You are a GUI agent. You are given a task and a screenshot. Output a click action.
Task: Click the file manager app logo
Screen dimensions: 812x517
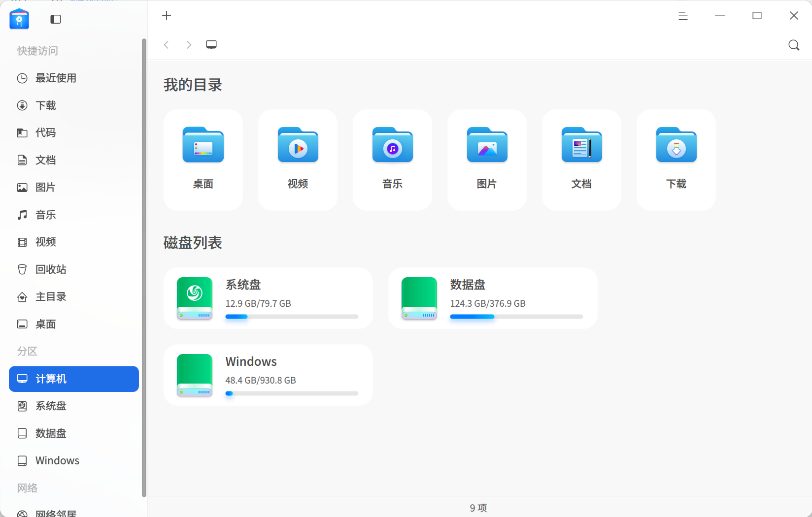pyautogui.click(x=19, y=19)
